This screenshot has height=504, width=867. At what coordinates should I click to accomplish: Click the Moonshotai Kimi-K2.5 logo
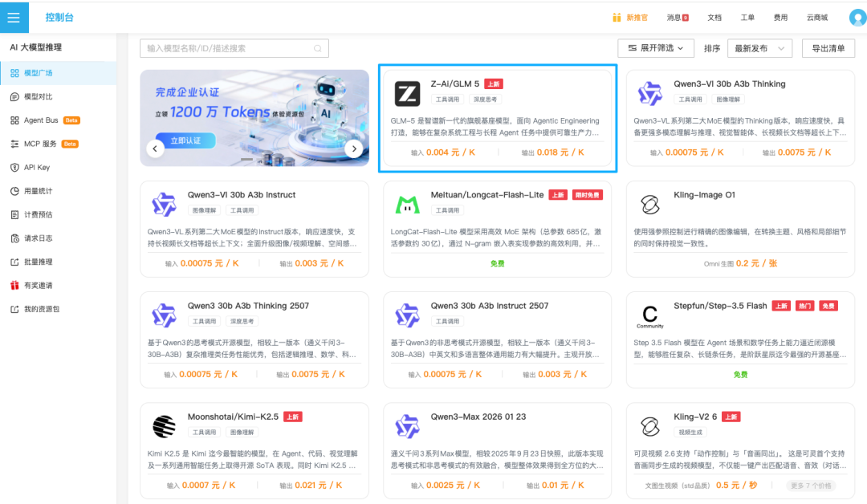pyautogui.click(x=165, y=427)
